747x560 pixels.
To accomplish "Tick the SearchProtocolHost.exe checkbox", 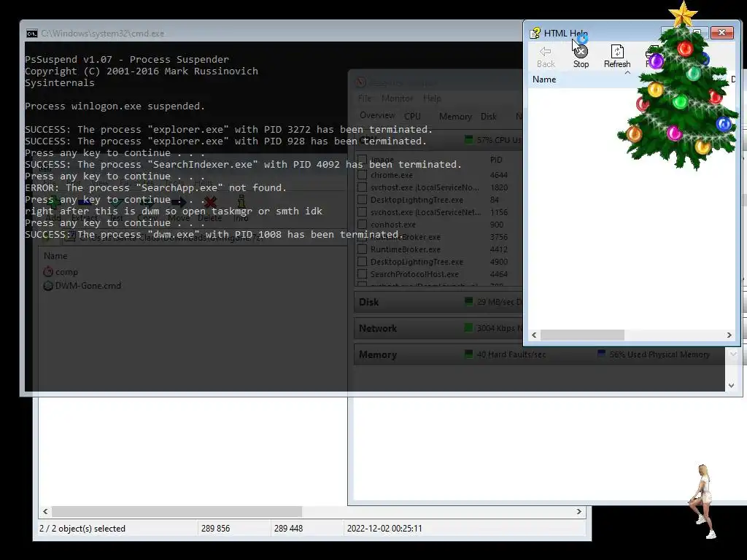I will click(x=362, y=274).
